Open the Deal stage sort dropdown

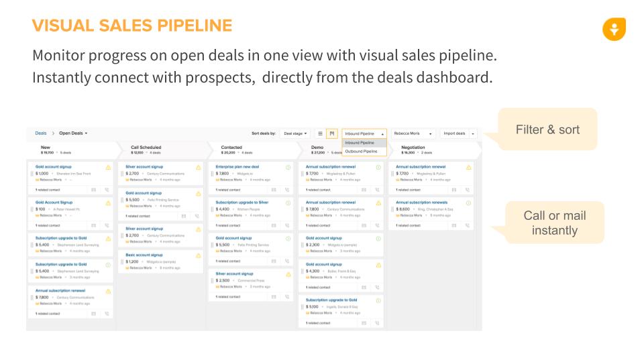(x=296, y=133)
